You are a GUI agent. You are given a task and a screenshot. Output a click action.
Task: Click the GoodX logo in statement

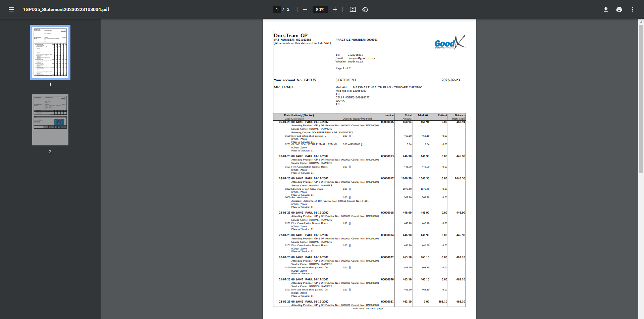pyautogui.click(x=450, y=42)
